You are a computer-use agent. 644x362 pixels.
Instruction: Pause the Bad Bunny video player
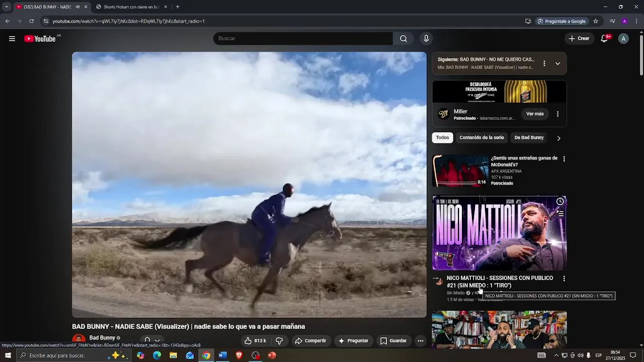[x=249, y=185]
